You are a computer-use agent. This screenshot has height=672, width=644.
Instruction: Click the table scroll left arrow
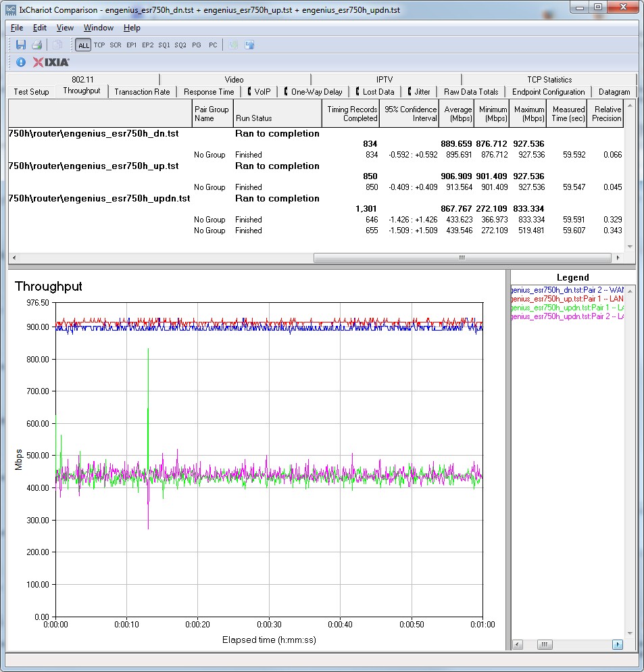pos(14,258)
